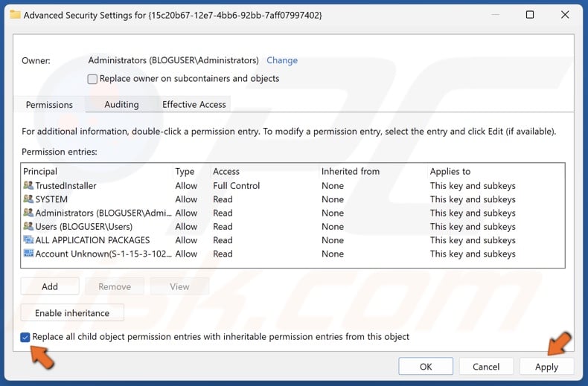The image size is (588, 386).
Task: Click the folder icon in title bar
Action: (x=15, y=15)
